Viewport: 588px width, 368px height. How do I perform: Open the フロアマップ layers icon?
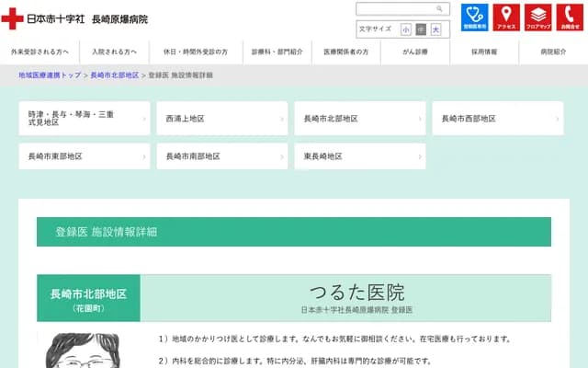[x=537, y=17]
